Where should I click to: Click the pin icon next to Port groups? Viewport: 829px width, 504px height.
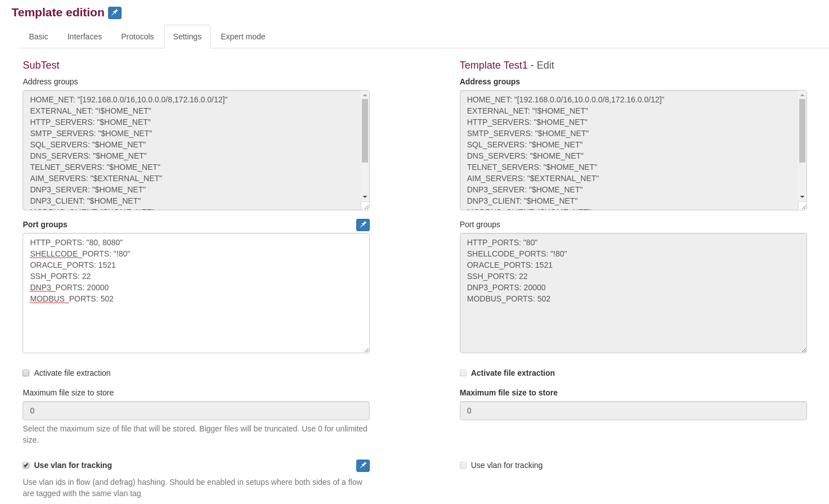point(363,225)
